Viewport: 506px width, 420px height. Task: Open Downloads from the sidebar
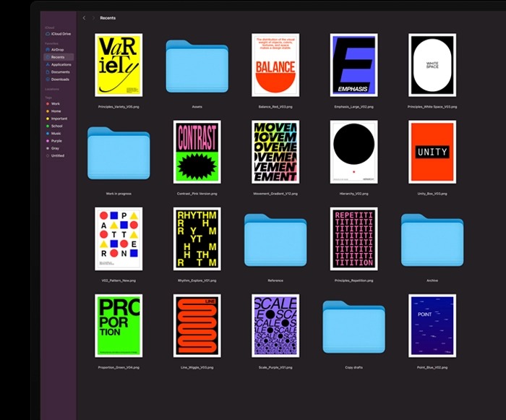click(60, 80)
